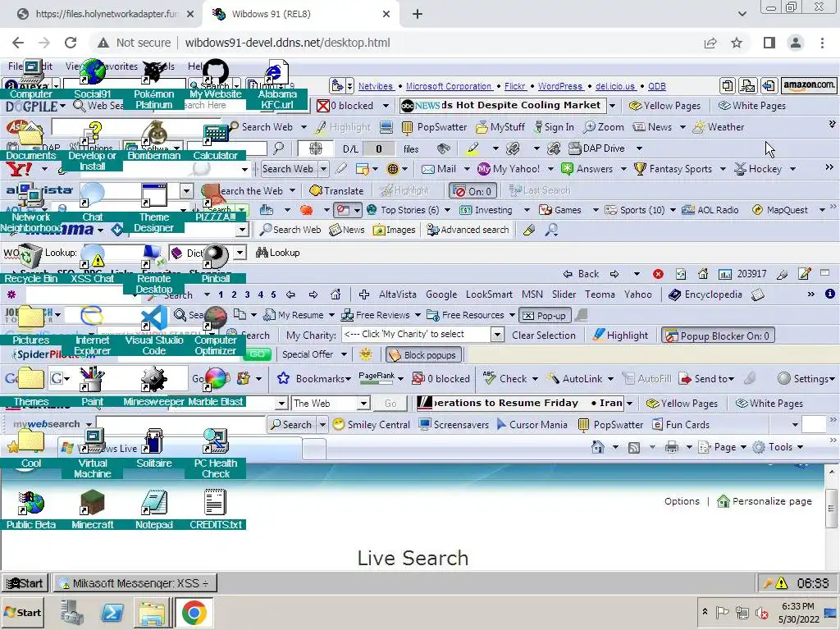This screenshot has width=840, height=630.
Task: Toggle the Highlight button beside Clear Selection
Action: [x=620, y=336]
